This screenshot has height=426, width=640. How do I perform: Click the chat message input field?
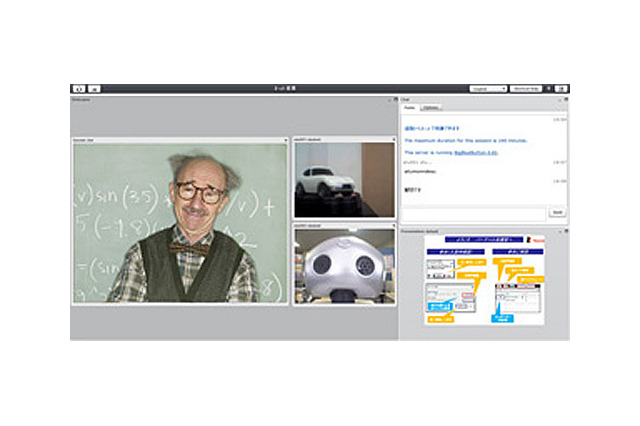474,212
